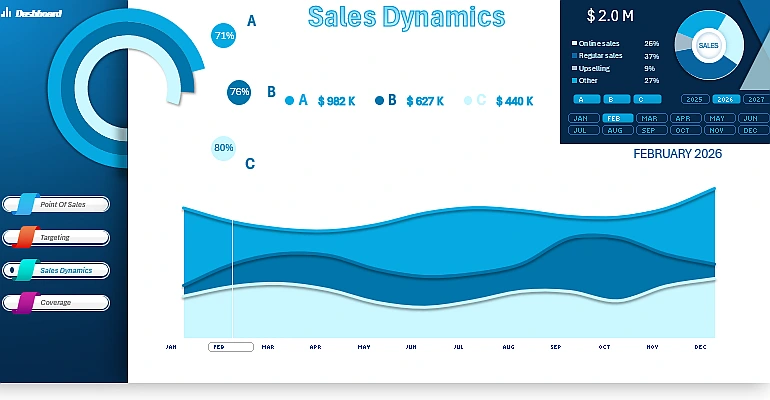The height and width of the screenshot is (400, 770).
Task: Click the blue ribbon icon on Point Of Sales
Action: [x=27, y=204]
